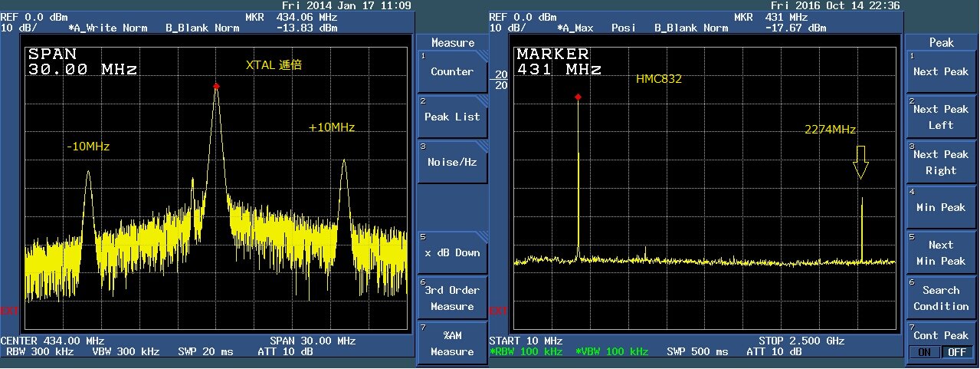Click the SPAN 30.00 MHz entry field
This screenshot has height=369, width=980.
pos(83,62)
